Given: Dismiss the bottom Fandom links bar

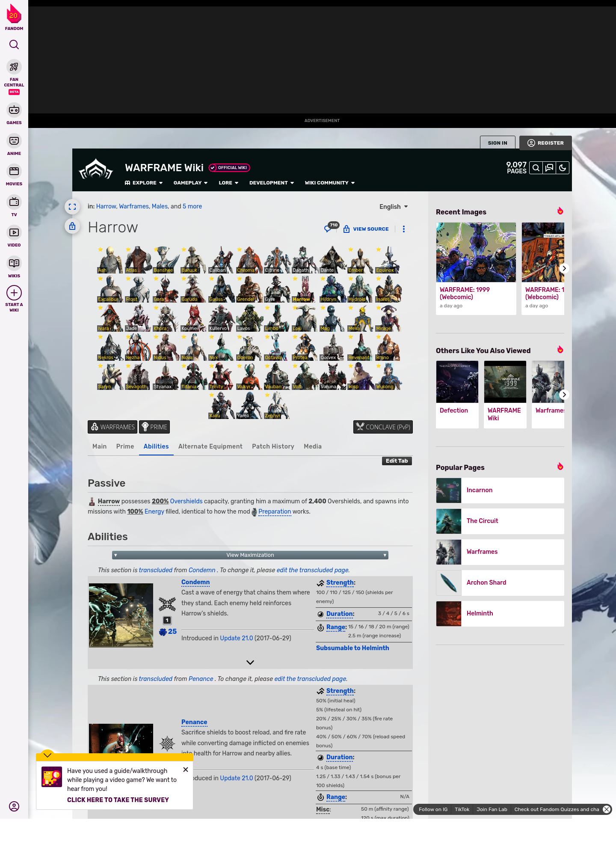Looking at the screenshot, I should click(x=607, y=809).
